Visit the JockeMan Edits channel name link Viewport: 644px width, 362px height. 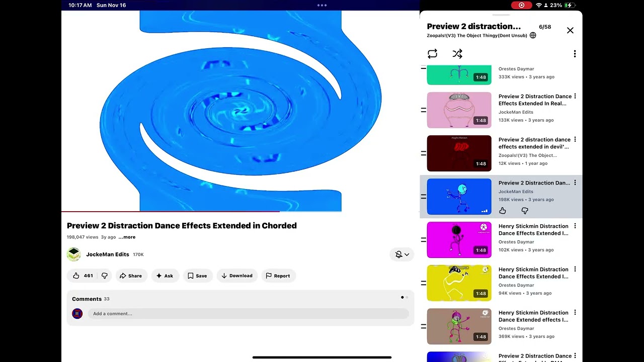point(108,254)
